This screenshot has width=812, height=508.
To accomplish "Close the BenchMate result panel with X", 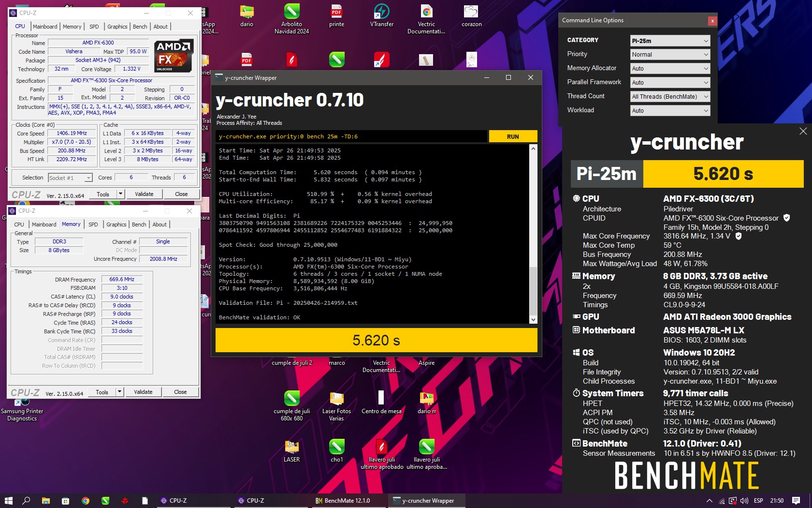I will click(803, 131).
